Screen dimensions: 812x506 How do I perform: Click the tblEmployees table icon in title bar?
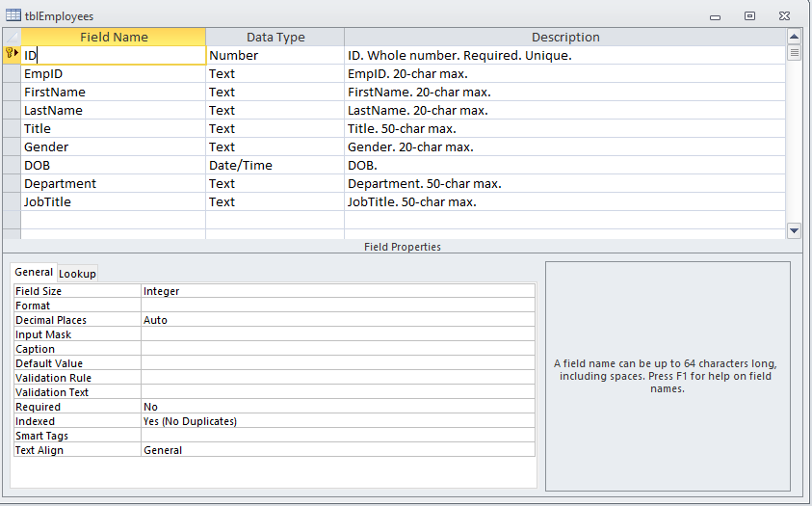[13, 15]
